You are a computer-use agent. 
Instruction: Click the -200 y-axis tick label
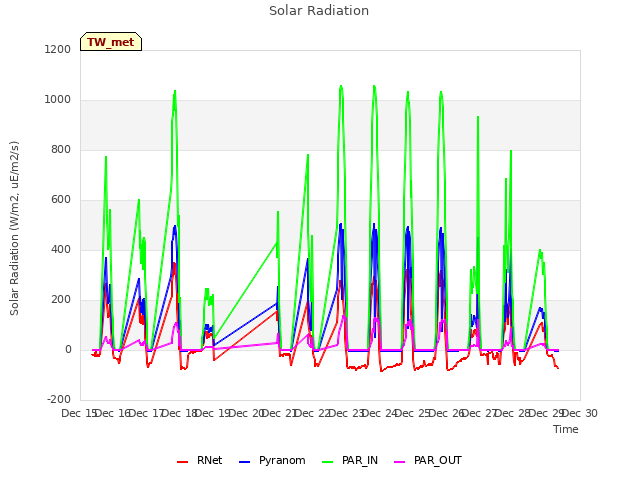point(59,399)
